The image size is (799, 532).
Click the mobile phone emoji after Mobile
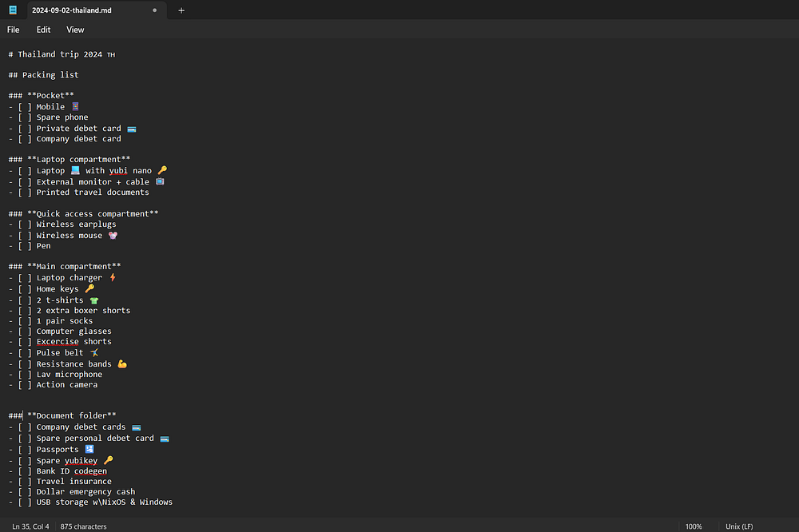(x=75, y=106)
